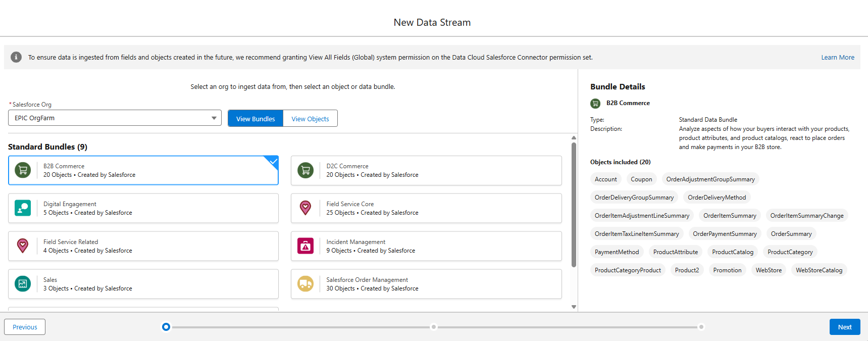Click the Objects included (20) label
The image size is (868, 341).
(620, 162)
